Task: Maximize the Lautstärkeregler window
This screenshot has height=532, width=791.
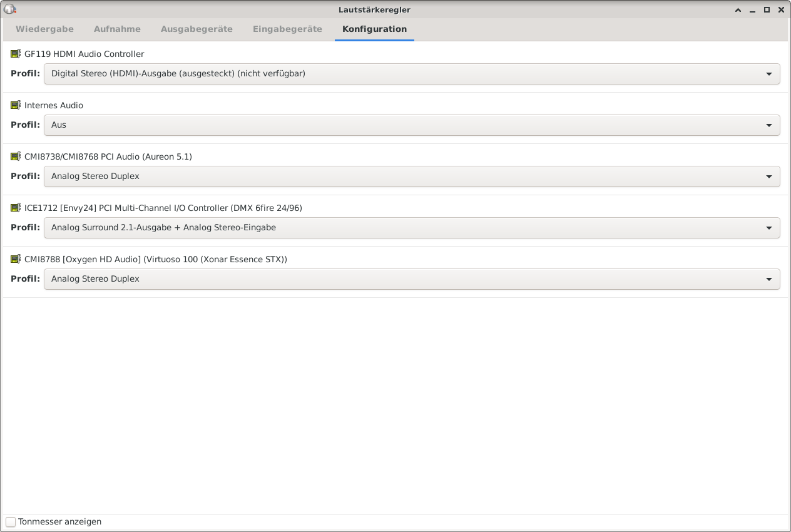Action: point(767,10)
